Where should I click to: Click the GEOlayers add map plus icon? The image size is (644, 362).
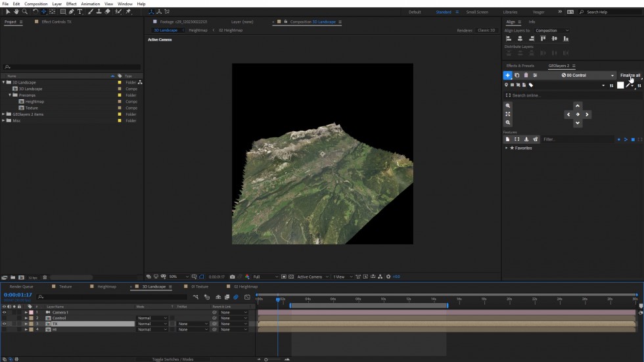[x=508, y=76]
